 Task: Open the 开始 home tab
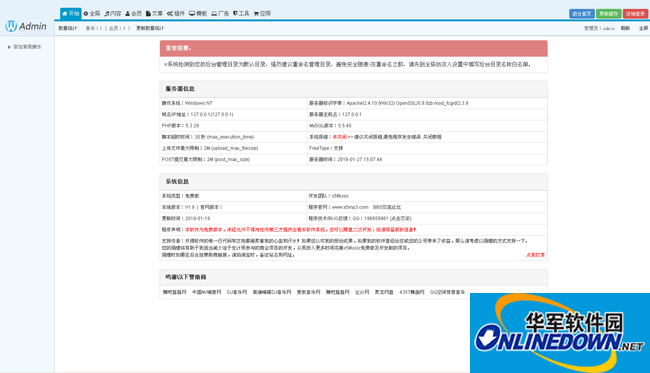point(70,14)
